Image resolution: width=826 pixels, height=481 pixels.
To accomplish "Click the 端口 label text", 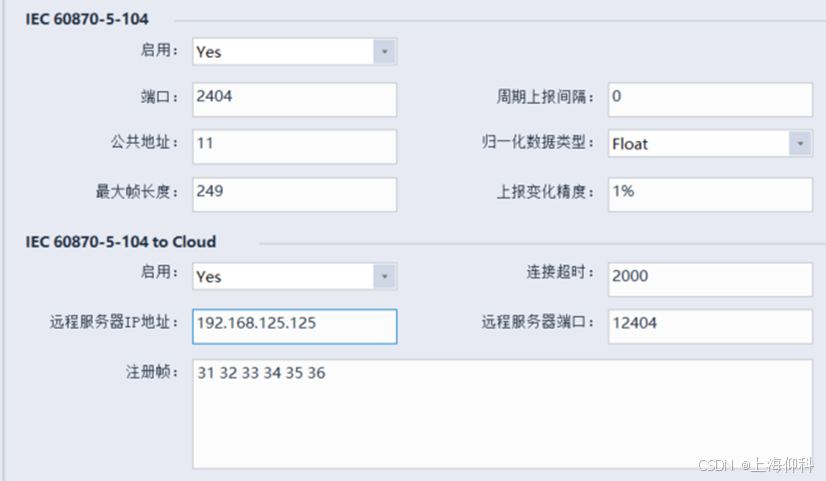I will click(158, 97).
